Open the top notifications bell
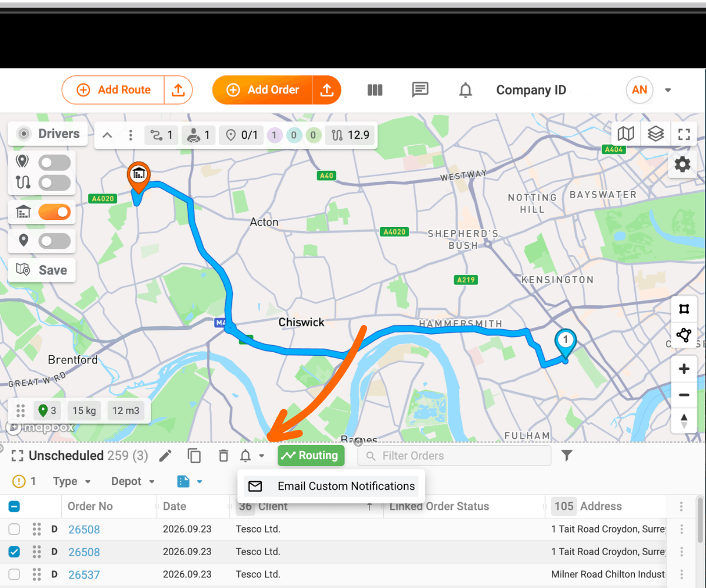The height and width of the screenshot is (588, 706). tap(465, 90)
